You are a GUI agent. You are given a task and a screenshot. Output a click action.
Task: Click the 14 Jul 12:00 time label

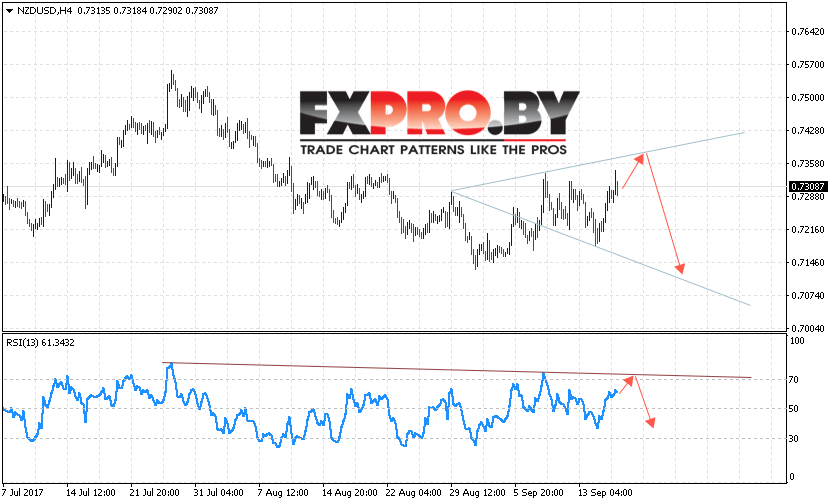point(90,493)
